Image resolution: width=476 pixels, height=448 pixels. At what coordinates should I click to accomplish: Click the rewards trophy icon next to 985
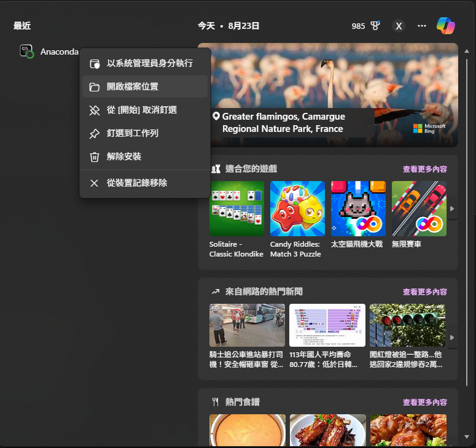[375, 26]
